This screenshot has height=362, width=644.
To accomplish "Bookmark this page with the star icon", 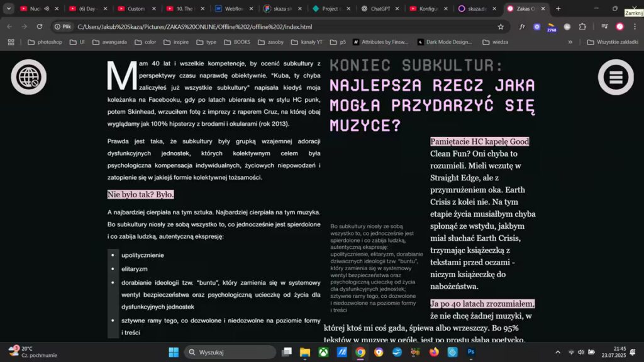I will (501, 27).
